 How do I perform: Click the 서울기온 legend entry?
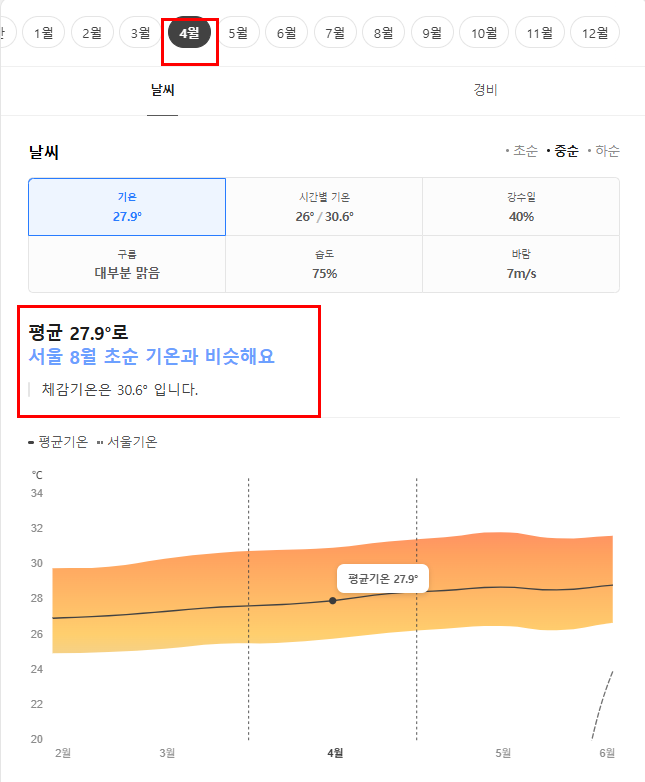(127, 442)
